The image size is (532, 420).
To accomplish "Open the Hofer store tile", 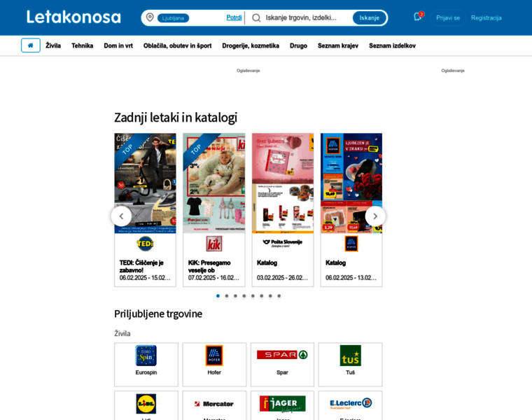I will (x=214, y=365).
